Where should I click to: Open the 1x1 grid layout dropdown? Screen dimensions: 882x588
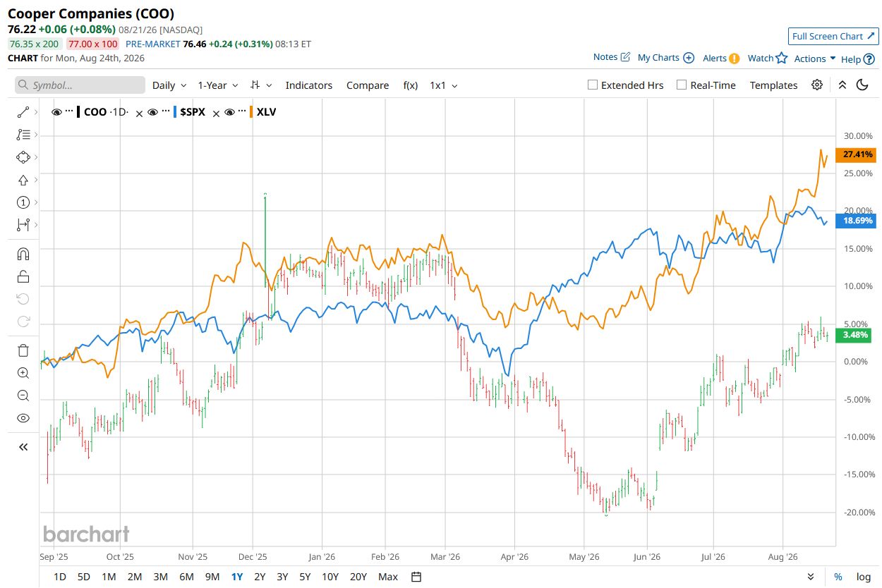point(444,85)
